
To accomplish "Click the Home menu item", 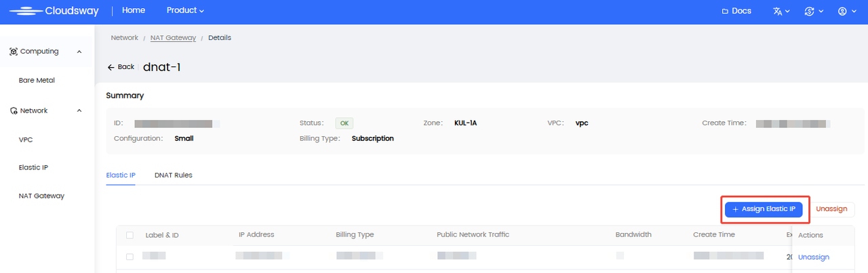I will click(134, 11).
